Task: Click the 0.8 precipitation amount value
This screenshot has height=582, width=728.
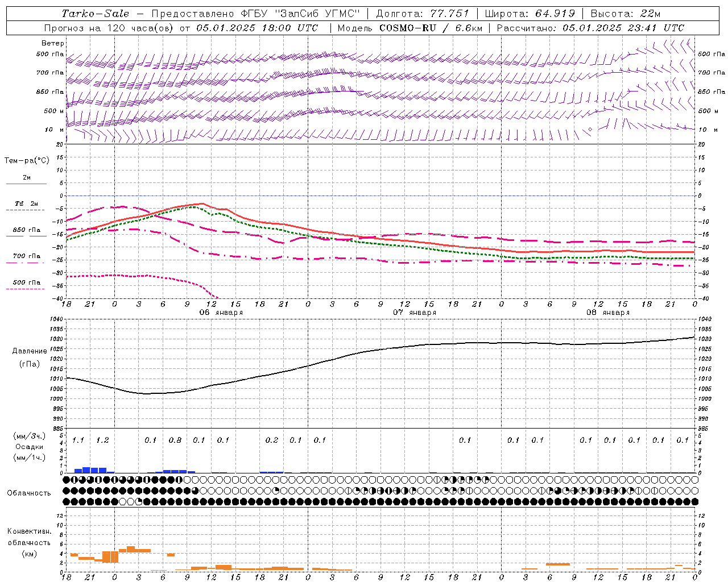Action: [175, 440]
